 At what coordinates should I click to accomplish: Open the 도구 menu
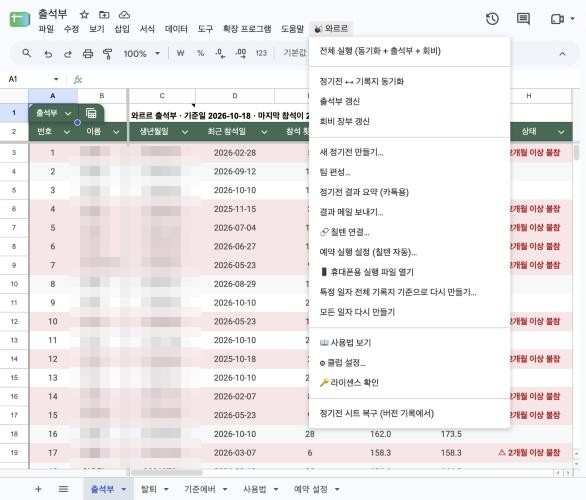click(205, 29)
